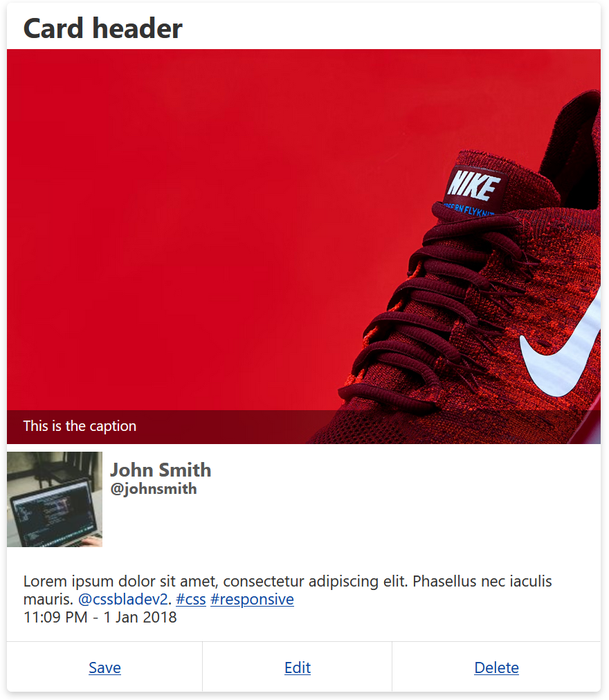Click 'This is the caption' text
This screenshot has height=700, width=609.
(x=80, y=426)
